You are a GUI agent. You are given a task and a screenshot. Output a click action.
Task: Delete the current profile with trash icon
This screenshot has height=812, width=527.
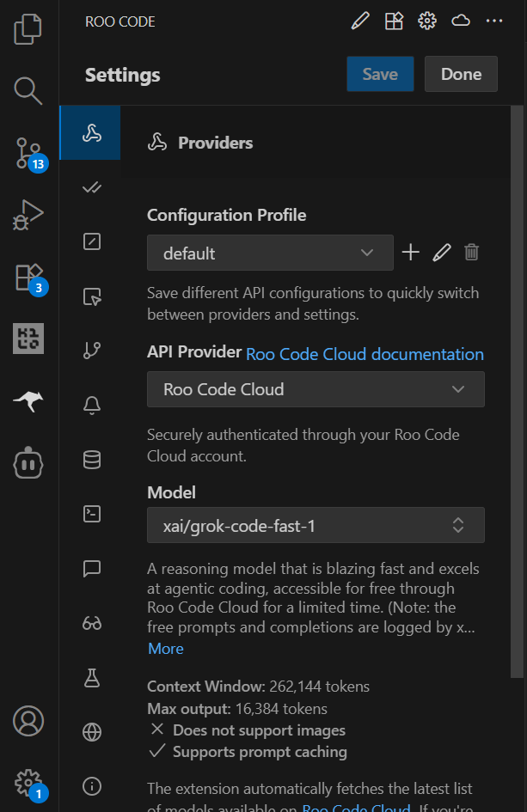click(x=471, y=252)
